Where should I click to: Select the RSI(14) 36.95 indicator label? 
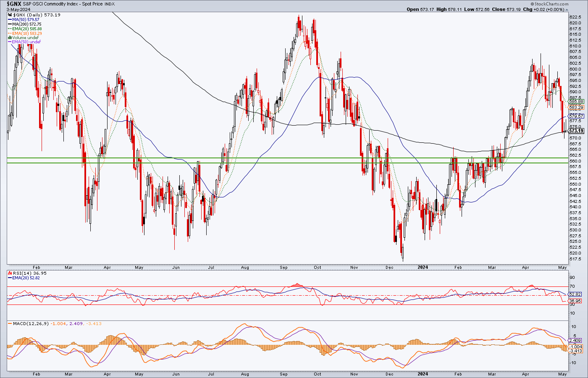[x=30, y=273]
